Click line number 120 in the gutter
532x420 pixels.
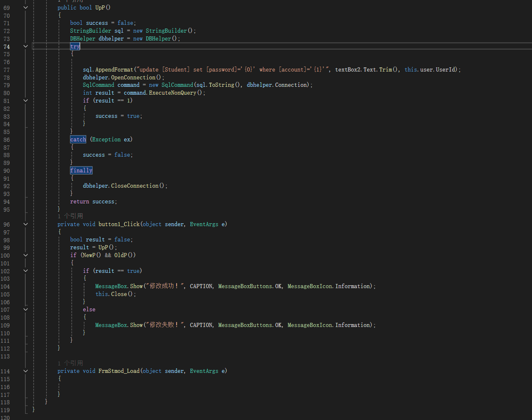5,418
